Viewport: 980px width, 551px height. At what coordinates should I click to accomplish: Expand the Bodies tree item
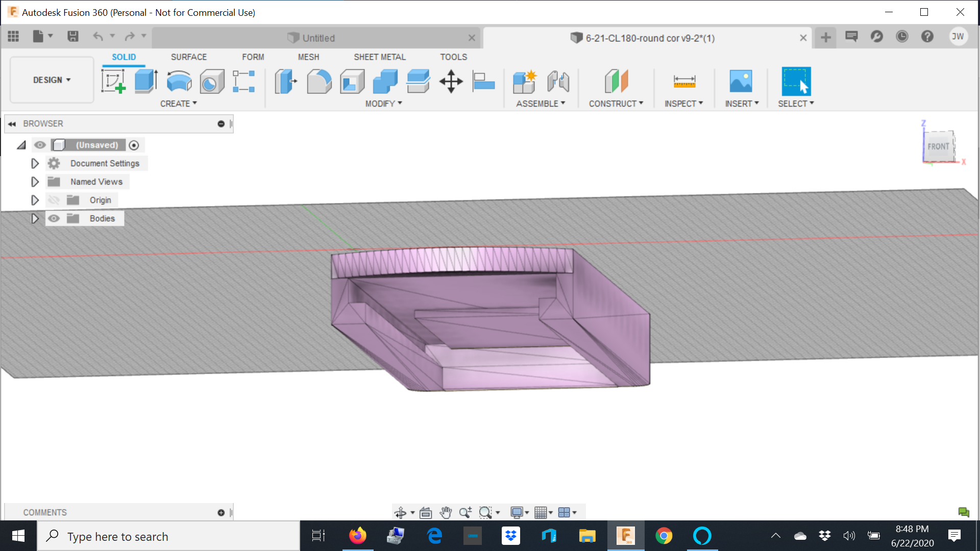pos(35,218)
